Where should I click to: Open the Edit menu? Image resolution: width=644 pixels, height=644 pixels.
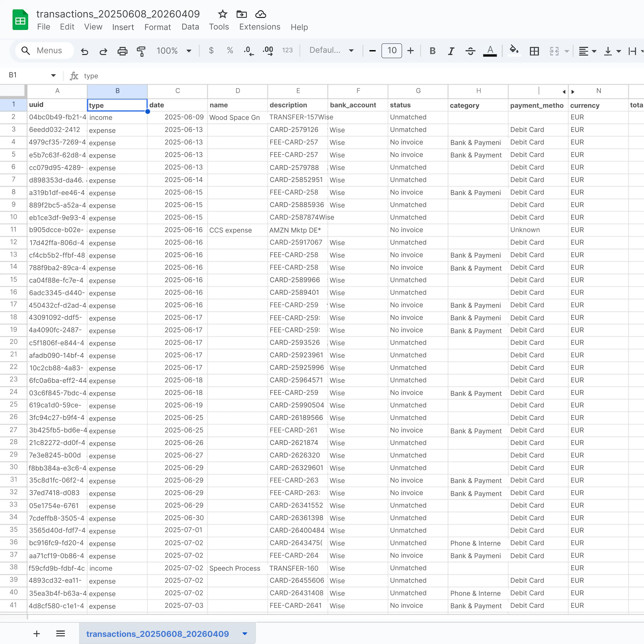click(67, 27)
